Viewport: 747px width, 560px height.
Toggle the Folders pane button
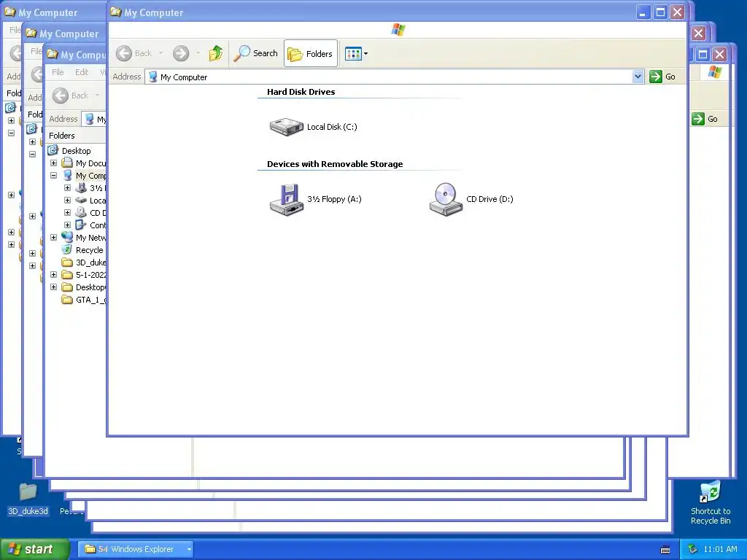coord(311,53)
